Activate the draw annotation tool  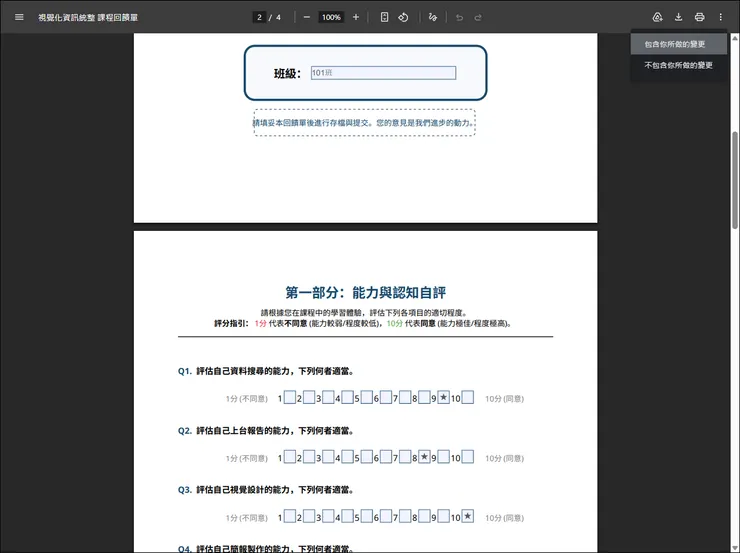(433, 17)
